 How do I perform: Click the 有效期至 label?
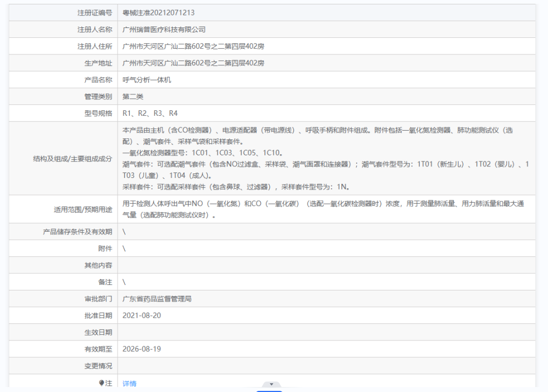point(98,349)
